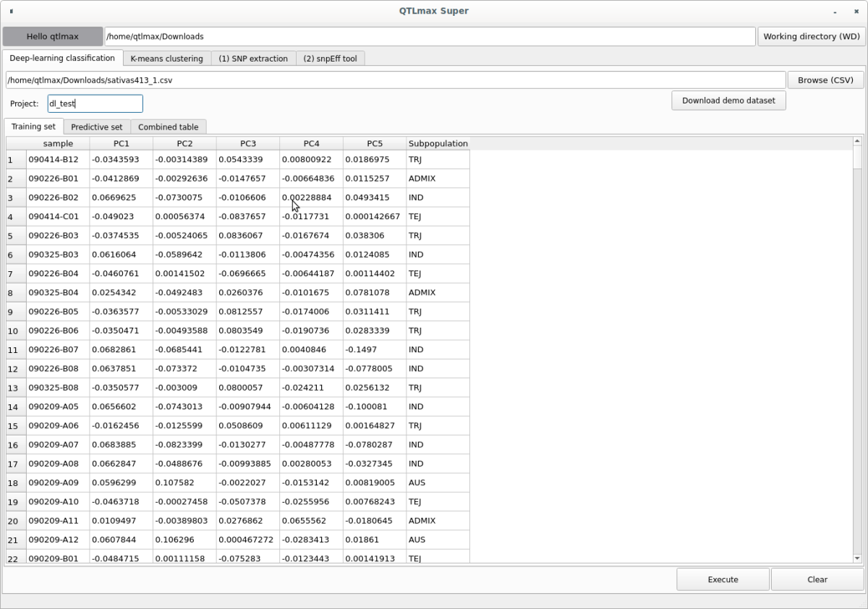Open the (1) SNP extraction tab
The image size is (868, 609).
coord(253,59)
